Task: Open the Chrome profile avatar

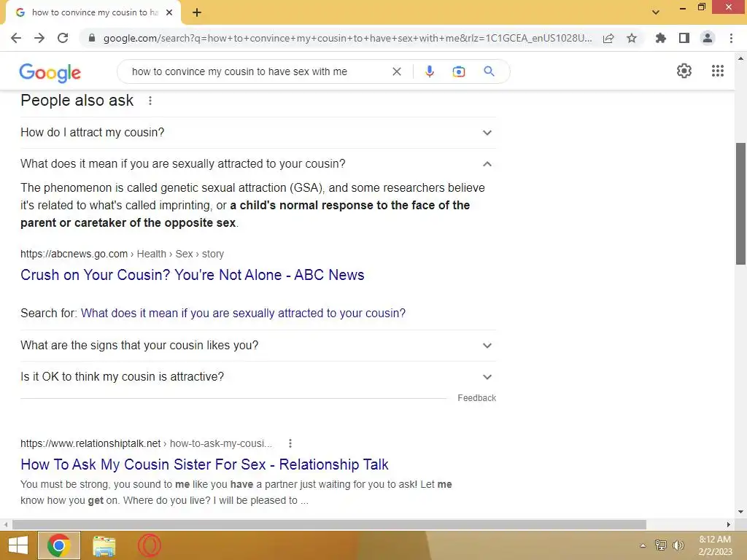Action: point(708,38)
